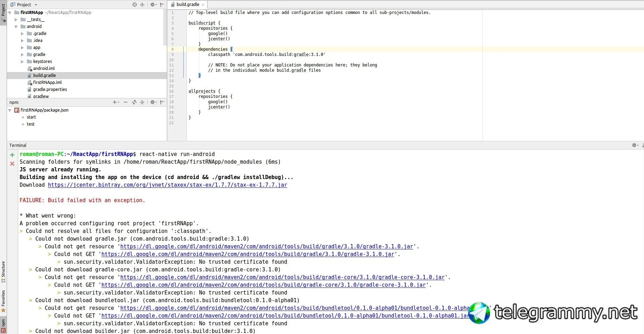Remove npm entry with the minus icon
644x334 pixels.
tap(126, 102)
